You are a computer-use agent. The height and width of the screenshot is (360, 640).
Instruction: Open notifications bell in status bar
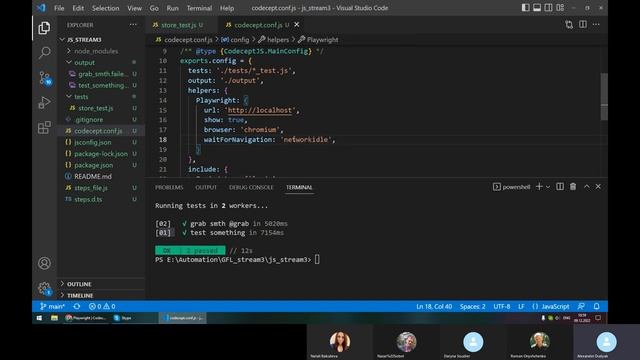click(x=596, y=306)
